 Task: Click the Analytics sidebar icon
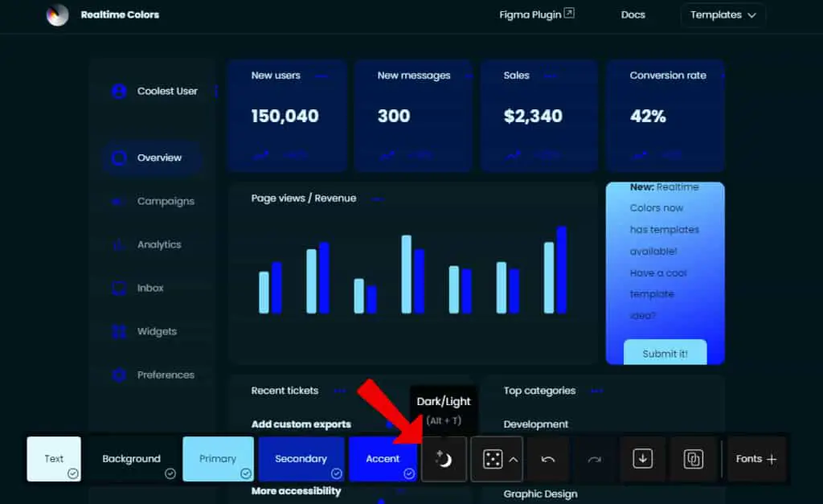119,244
